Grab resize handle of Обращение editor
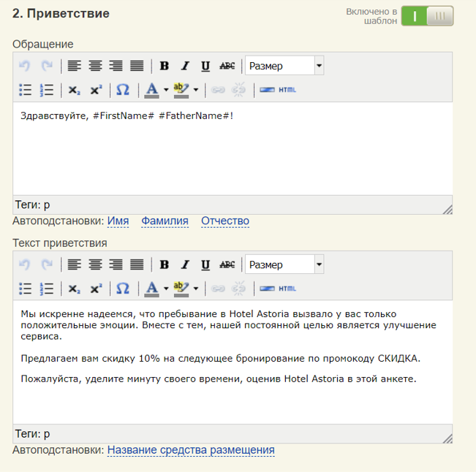The image size is (476, 472). point(447,210)
